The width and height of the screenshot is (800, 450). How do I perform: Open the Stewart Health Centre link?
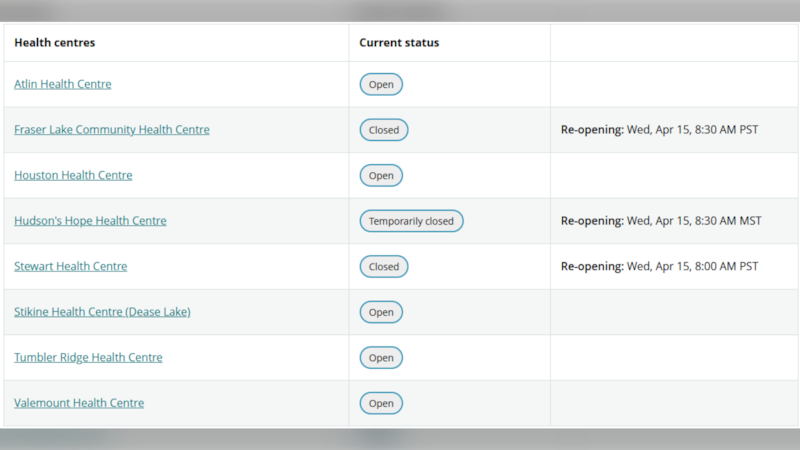point(70,267)
